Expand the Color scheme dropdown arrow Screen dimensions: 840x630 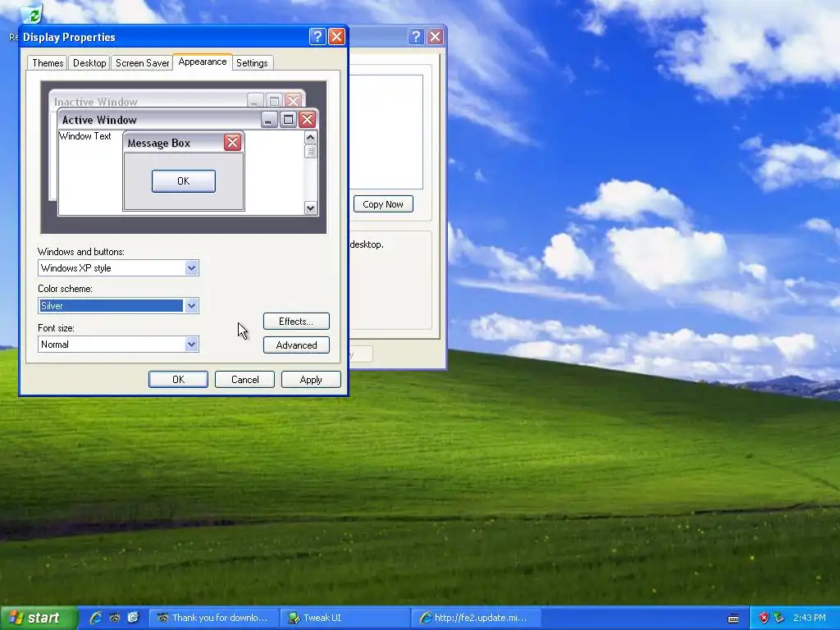coord(191,306)
